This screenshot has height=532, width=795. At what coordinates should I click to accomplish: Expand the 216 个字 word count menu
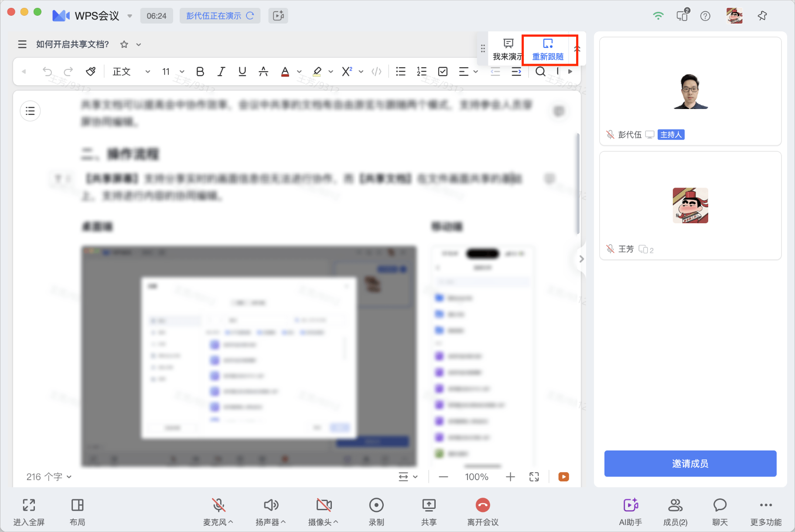click(49, 477)
